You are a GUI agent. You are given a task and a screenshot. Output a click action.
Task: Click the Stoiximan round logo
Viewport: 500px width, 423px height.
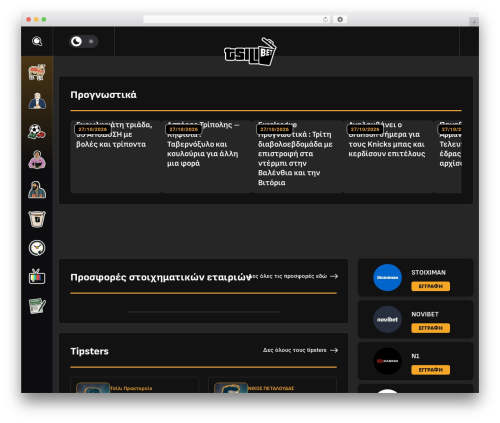387,277
